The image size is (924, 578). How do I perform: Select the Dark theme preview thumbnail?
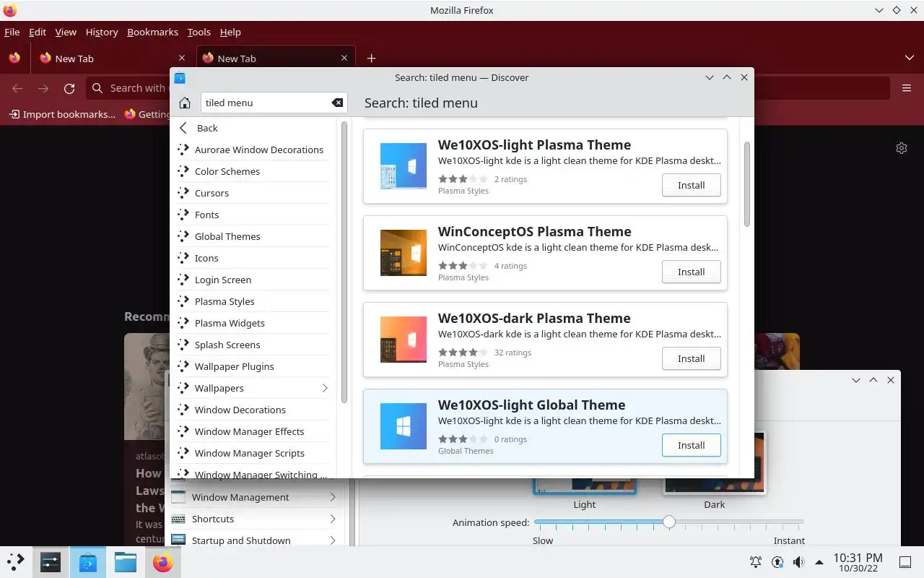(714, 462)
